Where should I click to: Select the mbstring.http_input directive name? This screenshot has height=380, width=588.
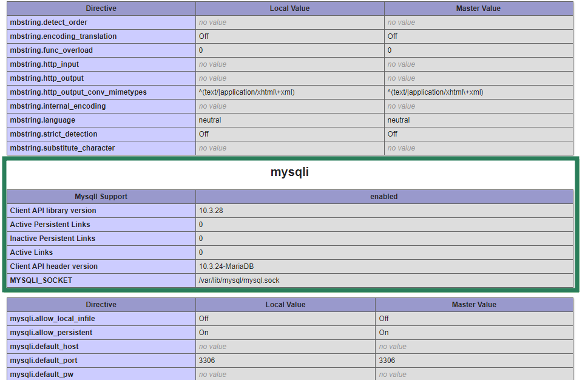pos(44,64)
